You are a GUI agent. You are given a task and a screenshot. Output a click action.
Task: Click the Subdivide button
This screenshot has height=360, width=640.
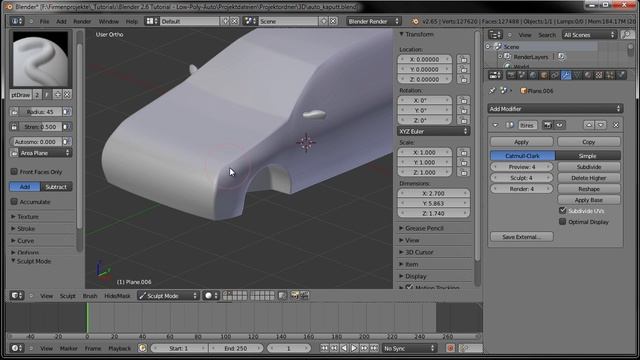(x=589, y=167)
